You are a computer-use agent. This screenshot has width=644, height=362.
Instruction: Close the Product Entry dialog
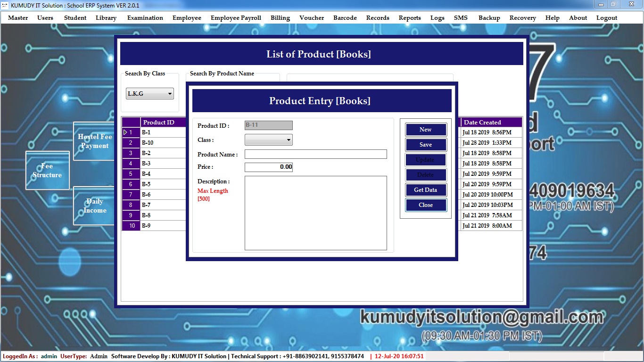pyautogui.click(x=425, y=205)
